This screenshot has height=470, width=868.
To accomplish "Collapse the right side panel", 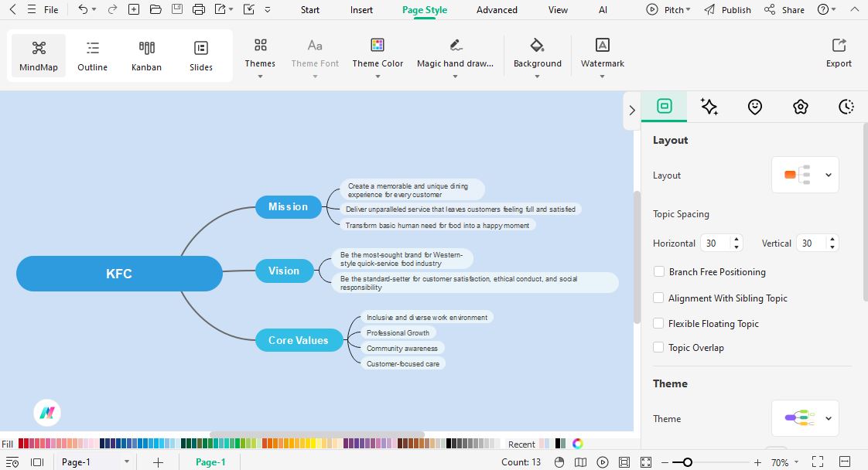I will coord(631,111).
